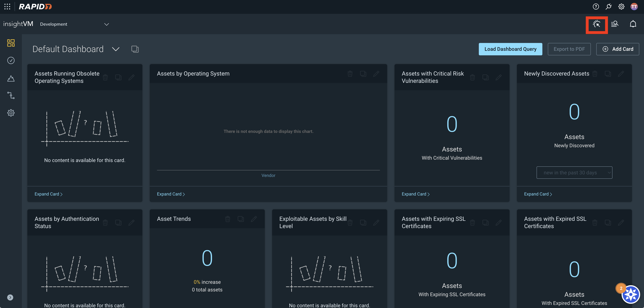Expand the collapsed left sidebar arrow
Screen dimensions: 644x308
coord(10,297)
